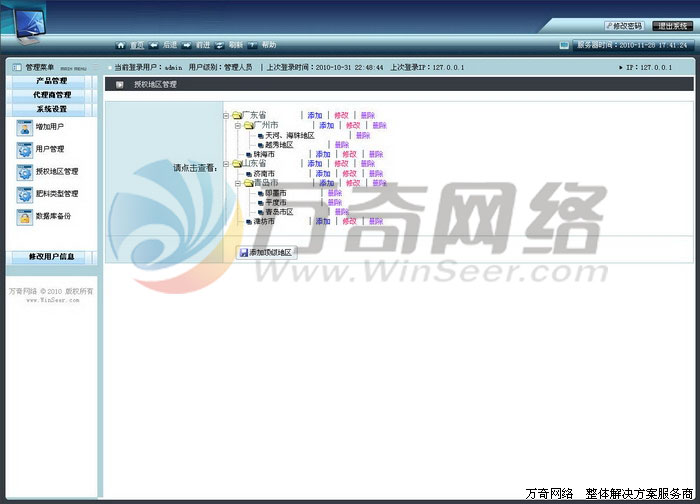Select the 授权地区管理 sidebar icon
This screenshot has height=504, width=700.
coord(25,172)
